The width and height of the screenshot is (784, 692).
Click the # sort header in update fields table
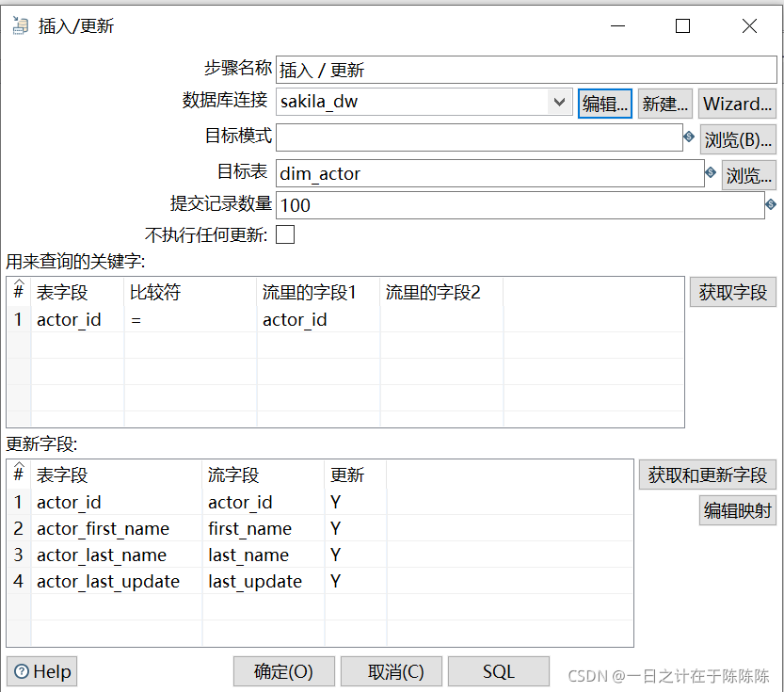19,474
